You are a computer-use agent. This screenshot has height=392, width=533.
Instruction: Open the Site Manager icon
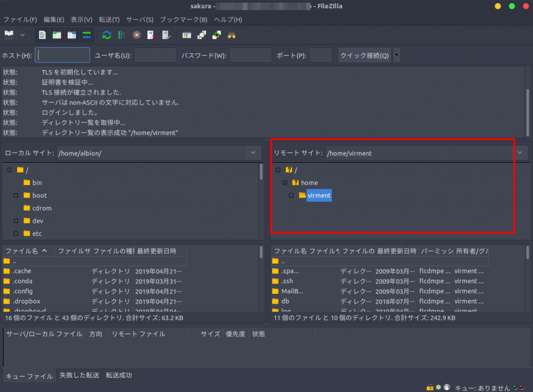pos(9,35)
